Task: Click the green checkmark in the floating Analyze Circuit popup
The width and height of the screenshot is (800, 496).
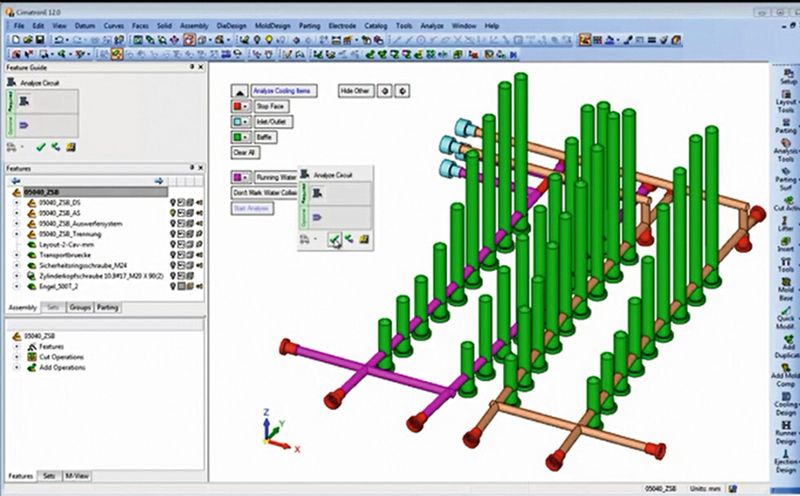Action: (x=334, y=239)
